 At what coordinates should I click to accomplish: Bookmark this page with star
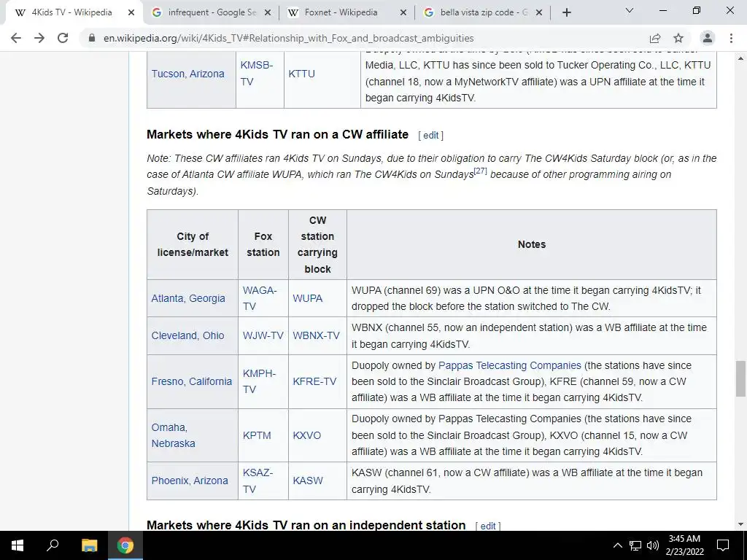678,38
